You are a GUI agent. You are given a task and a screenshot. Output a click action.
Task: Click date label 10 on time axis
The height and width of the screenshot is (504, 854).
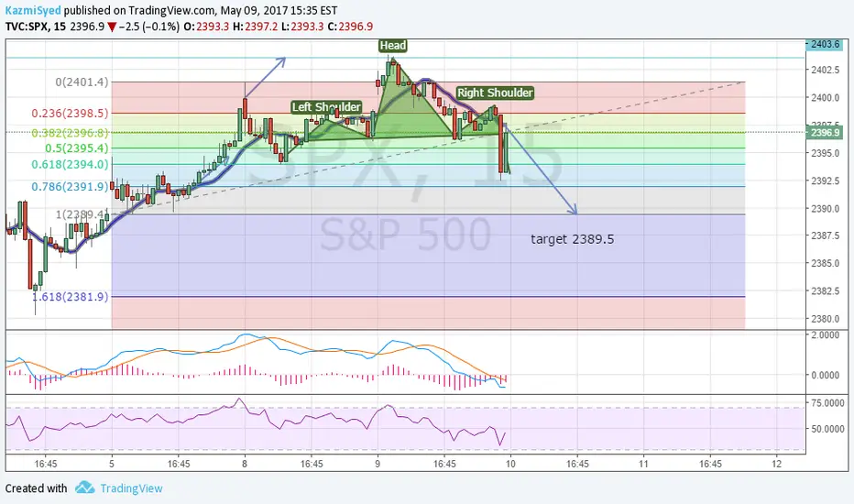tap(510, 465)
